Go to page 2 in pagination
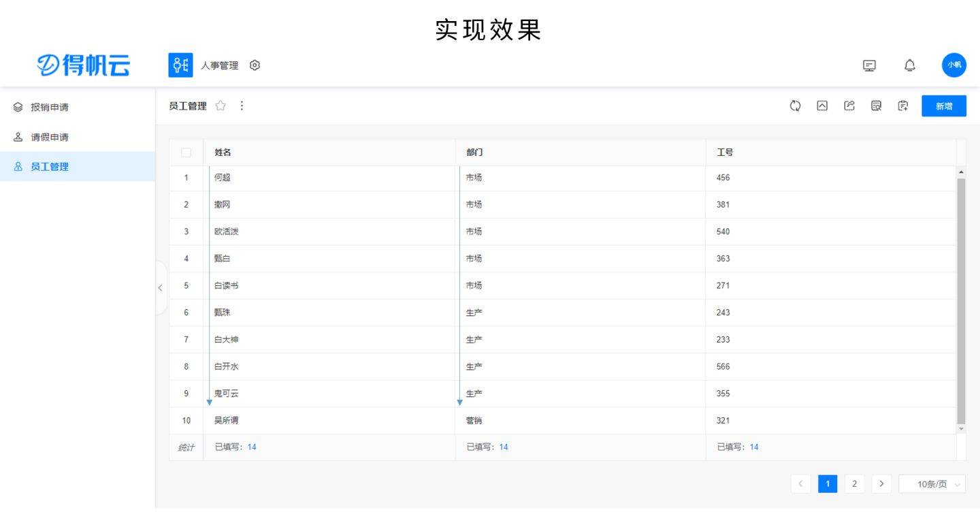980x512 pixels. click(854, 483)
